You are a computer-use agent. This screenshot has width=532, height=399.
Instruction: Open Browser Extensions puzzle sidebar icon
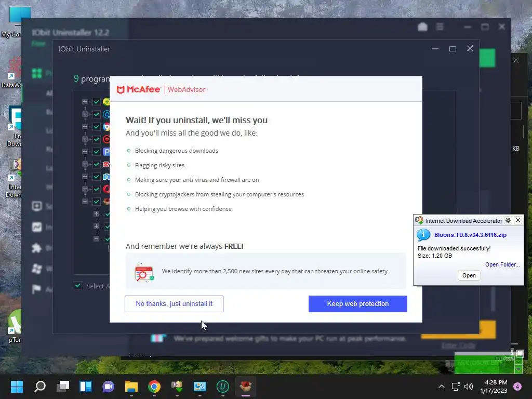coord(37,248)
